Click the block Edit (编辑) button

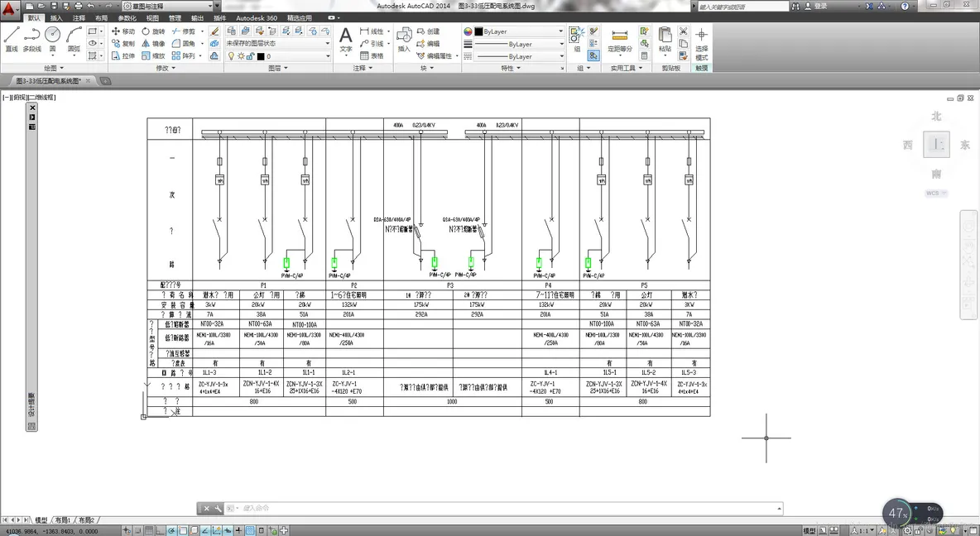coord(428,44)
